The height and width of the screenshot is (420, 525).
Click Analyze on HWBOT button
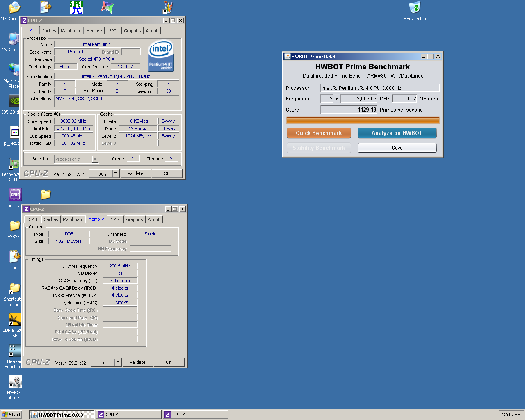click(x=397, y=133)
